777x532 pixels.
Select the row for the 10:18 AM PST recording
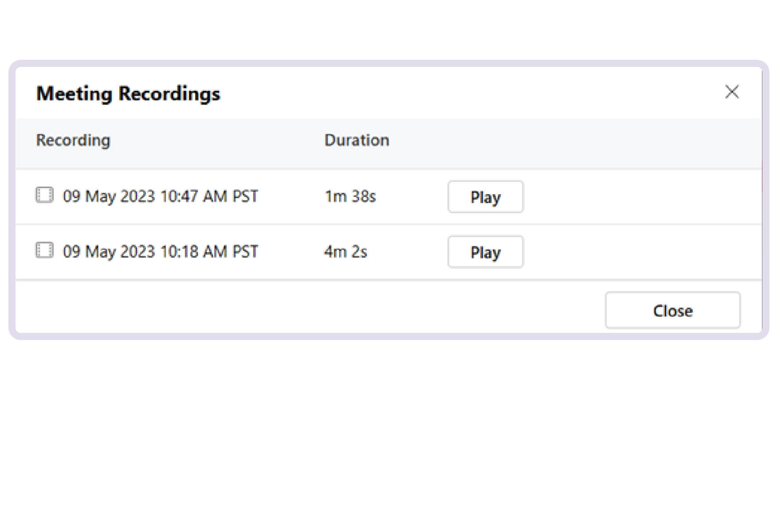tap(161, 251)
